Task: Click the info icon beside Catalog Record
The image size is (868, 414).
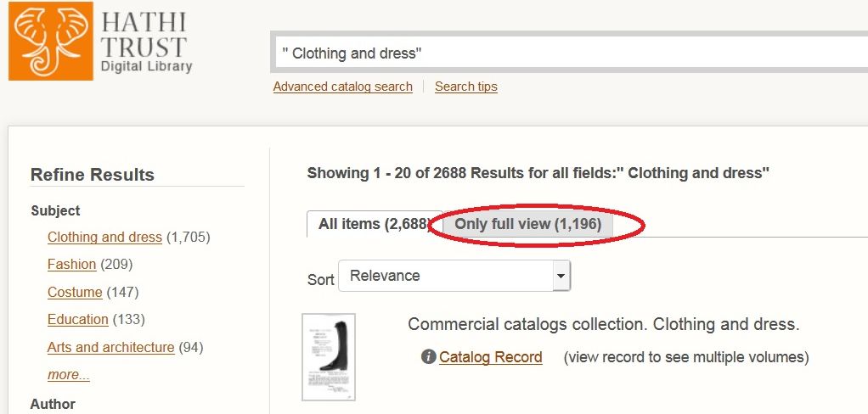Action: [428, 356]
